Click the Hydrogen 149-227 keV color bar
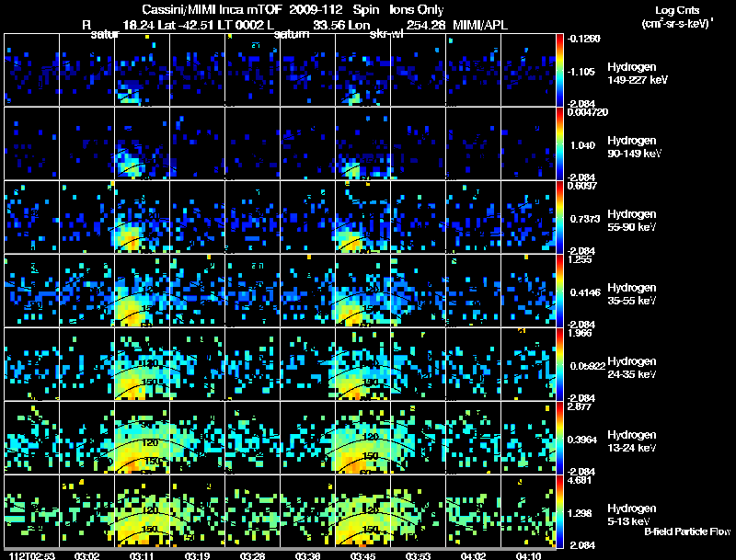This screenshot has width=736, height=560. [x=559, y=71]
